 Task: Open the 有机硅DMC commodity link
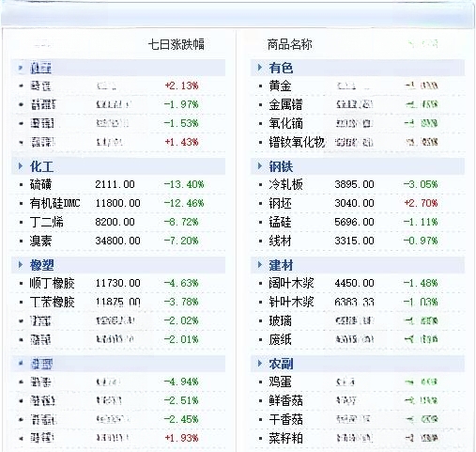coord(54,203)
